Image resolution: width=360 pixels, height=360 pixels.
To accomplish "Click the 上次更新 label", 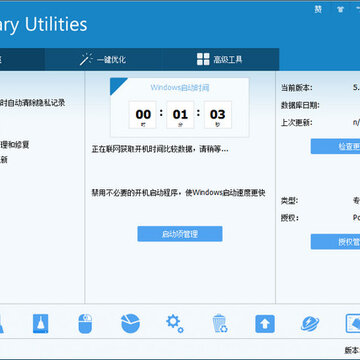I will click(x=297, y=123).
